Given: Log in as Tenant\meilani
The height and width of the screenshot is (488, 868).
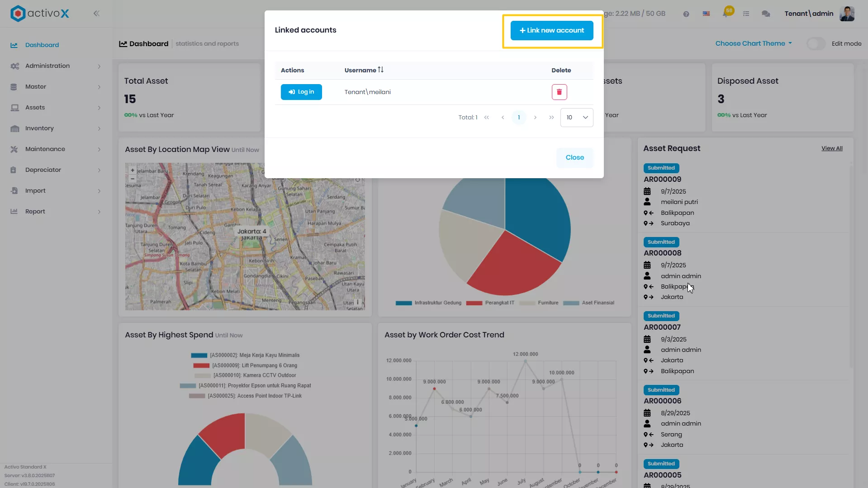Looking at the screenshot, I should coord(301,92).
